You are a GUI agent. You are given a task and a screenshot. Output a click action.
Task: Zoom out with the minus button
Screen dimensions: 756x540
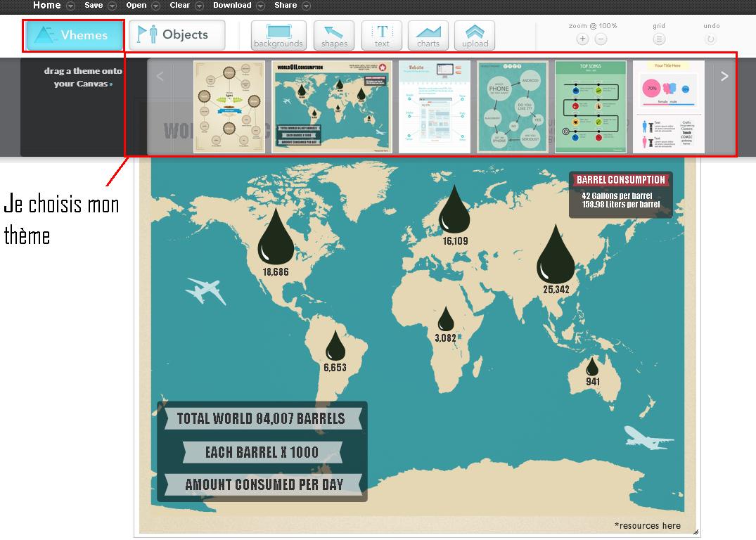(x=601, y=39)
